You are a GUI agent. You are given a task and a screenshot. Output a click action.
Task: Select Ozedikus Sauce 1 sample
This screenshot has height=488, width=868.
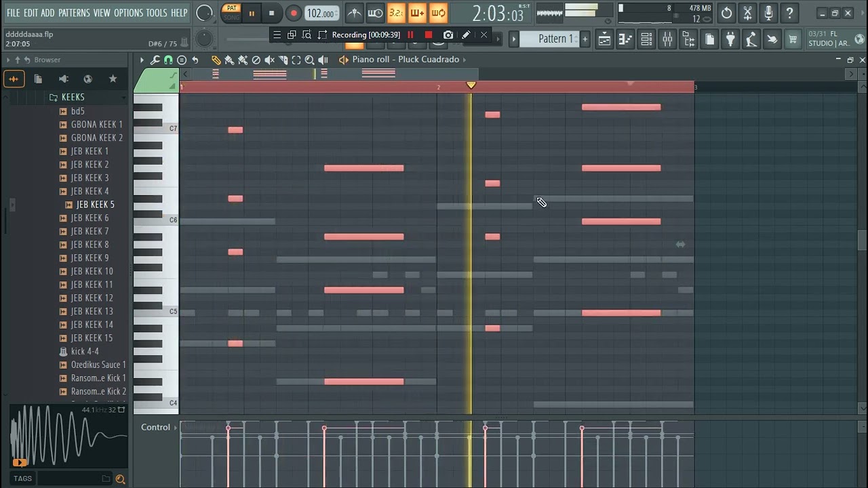pyautogui.click(x=98, y=365)
